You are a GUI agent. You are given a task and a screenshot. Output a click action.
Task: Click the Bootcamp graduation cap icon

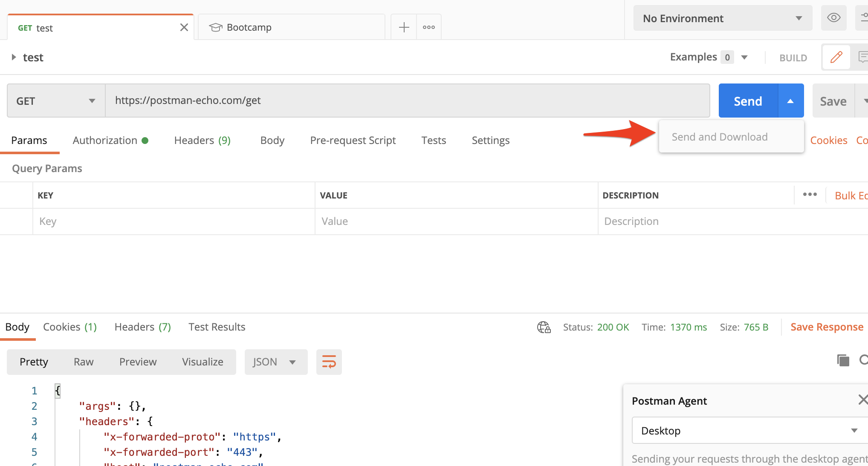pos(216,27)
